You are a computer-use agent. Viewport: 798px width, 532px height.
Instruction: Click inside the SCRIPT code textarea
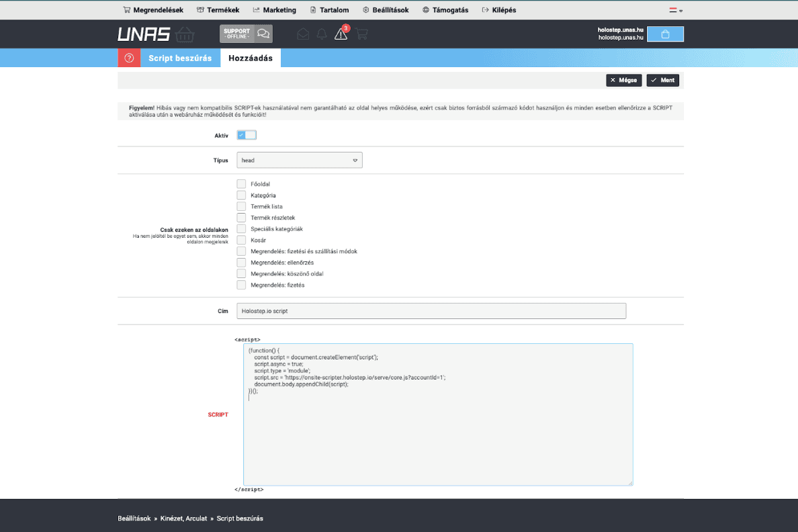tap(438, 414)
